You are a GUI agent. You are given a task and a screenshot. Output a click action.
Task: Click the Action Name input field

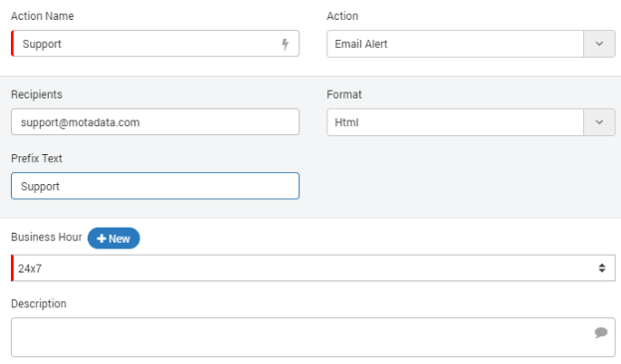click(x=155, y=44)
